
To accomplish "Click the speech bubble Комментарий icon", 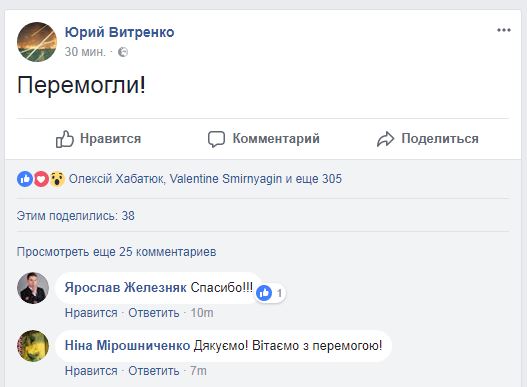I will click(216, 139).
